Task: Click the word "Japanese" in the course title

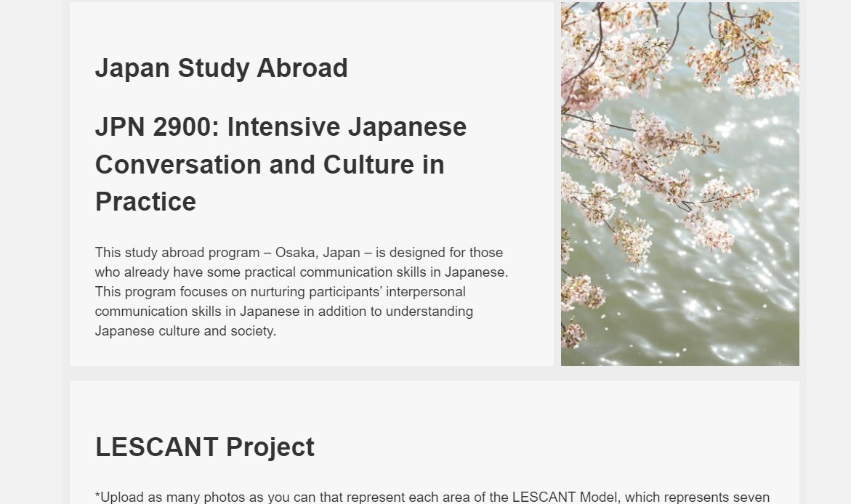Action: click(407, 127)
